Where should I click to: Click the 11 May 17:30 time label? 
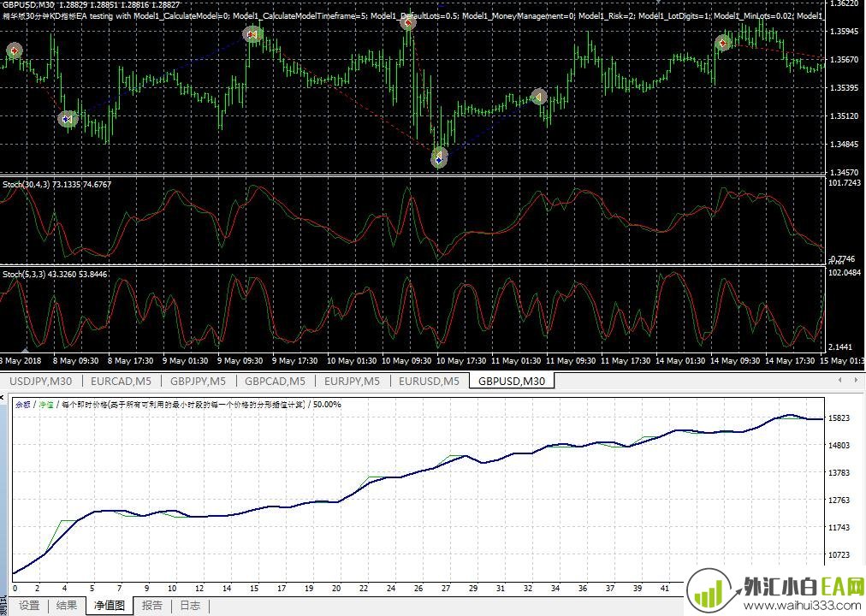[626, 360]
